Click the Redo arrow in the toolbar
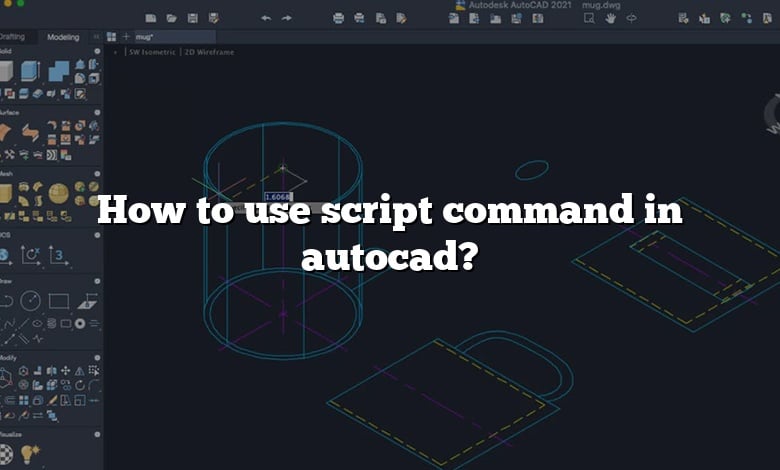The height and width of the screenshot is (470, 780). point(287,18)
